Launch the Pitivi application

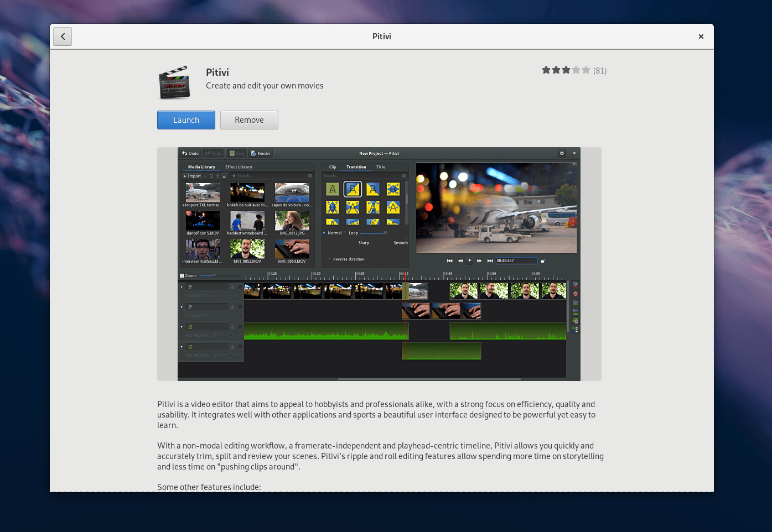coord(186,120)
